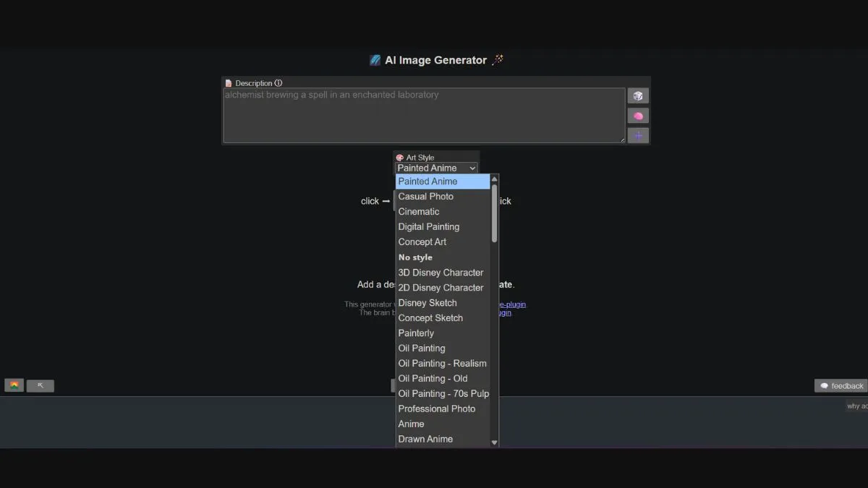Image resolution: width=868 pixels, height=488 pixels.
Task: Open the Painted Anime art style combo box
Action: click(x=435, y=167)
